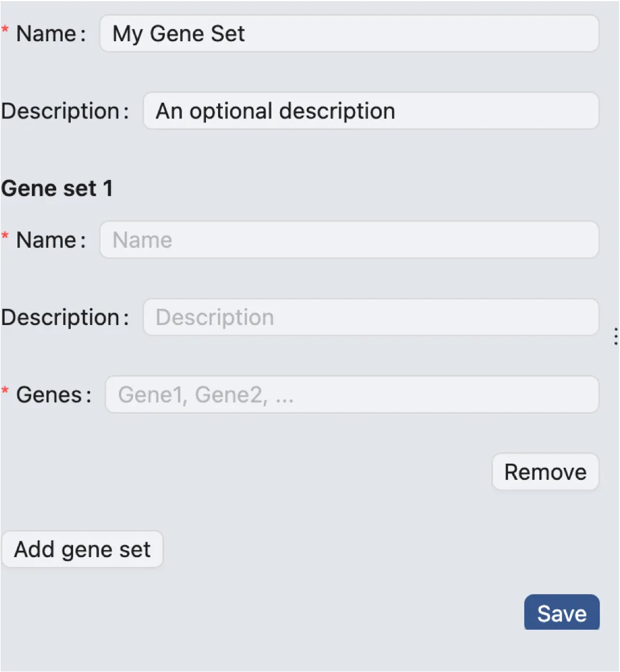Click the topmost Name label
620x672 pixels.
point(46,34)
